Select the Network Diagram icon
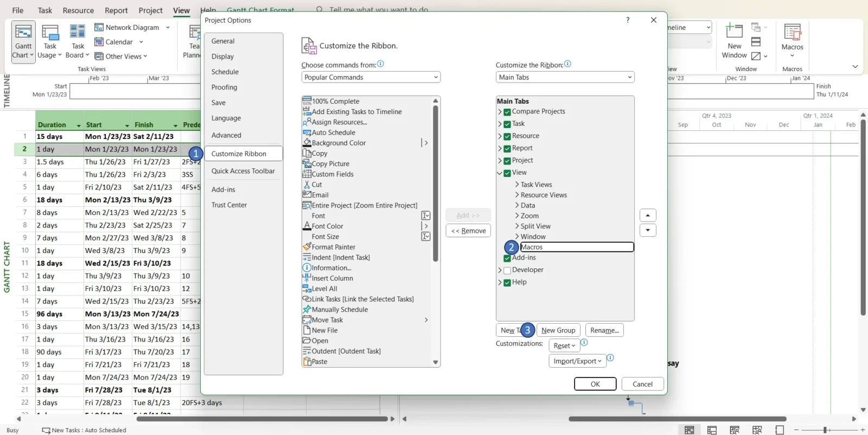Image resolution: width=868 pixels, height=435 pixels. pyautogui.click(x=99, y=28)
